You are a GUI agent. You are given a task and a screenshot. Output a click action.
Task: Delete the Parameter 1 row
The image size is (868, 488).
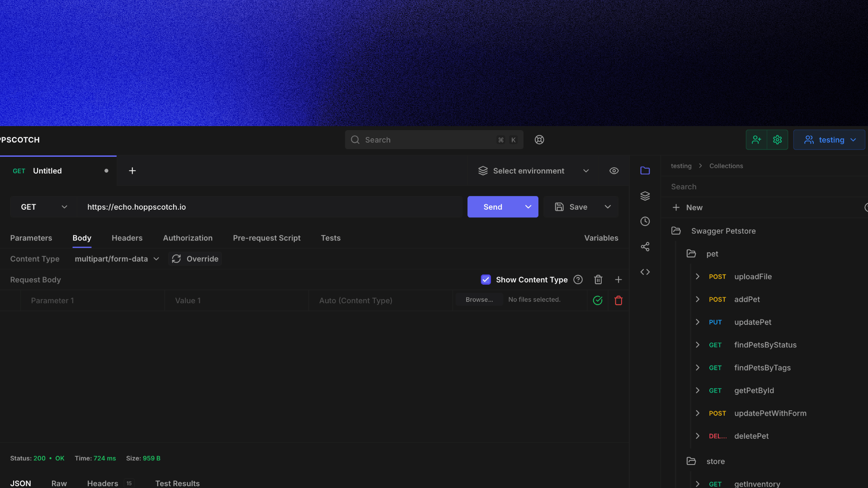click(618, 300)
